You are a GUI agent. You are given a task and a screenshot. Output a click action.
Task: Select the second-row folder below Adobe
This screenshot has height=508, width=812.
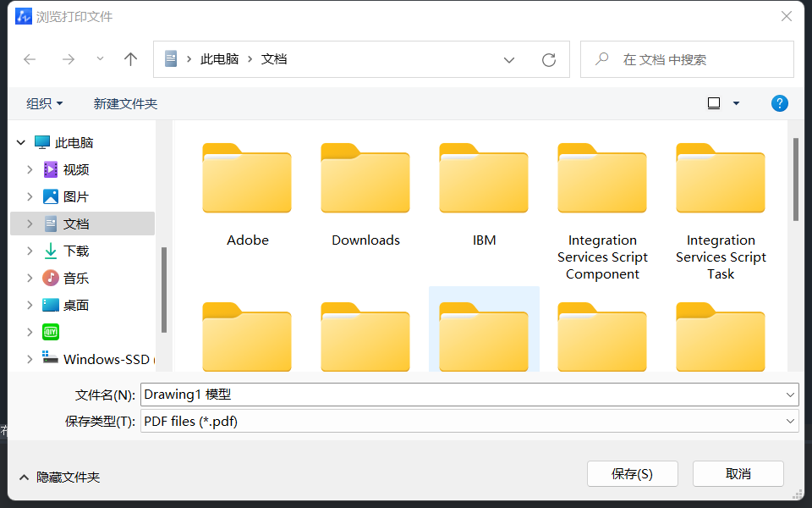247,336
